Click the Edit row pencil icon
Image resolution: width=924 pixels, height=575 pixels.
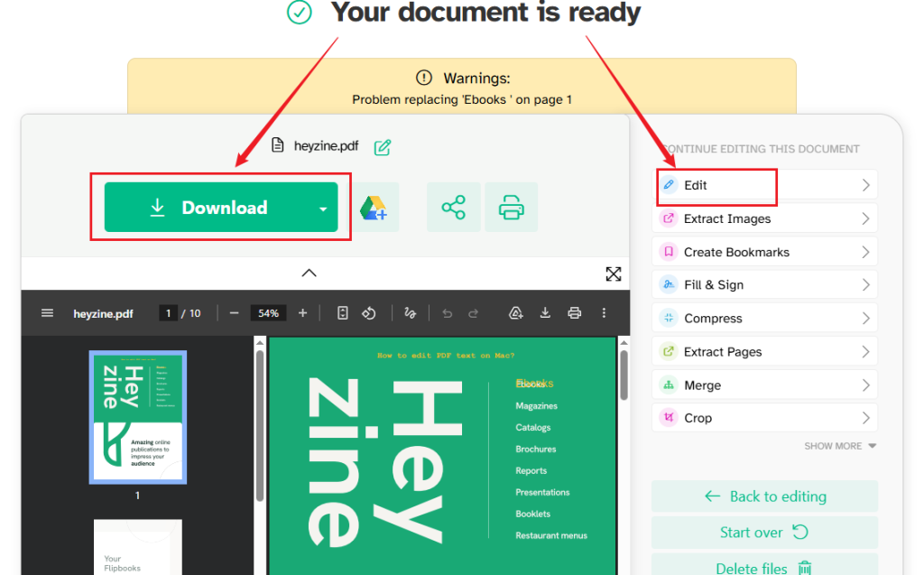[669, 185]
